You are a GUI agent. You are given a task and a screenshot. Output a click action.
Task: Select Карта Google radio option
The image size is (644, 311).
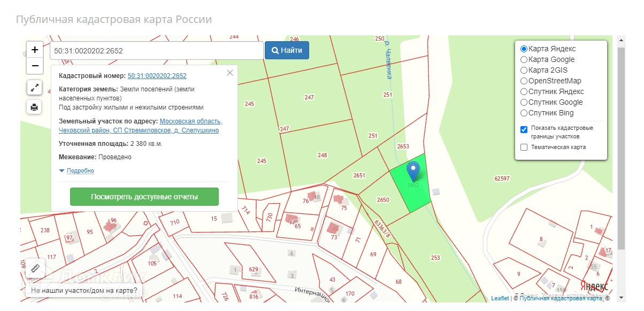tap(524, 59)
